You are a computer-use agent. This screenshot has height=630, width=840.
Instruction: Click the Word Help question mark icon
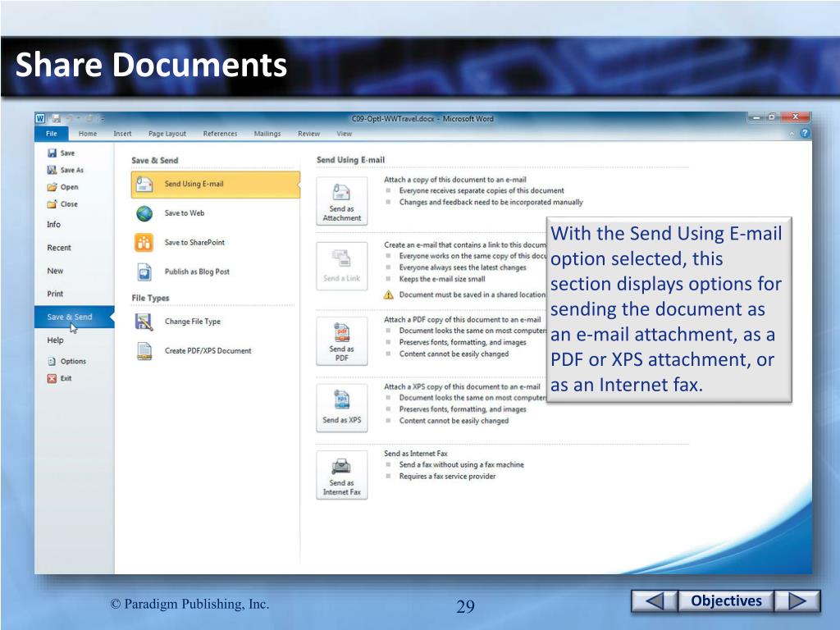click(x=804, y=134)
